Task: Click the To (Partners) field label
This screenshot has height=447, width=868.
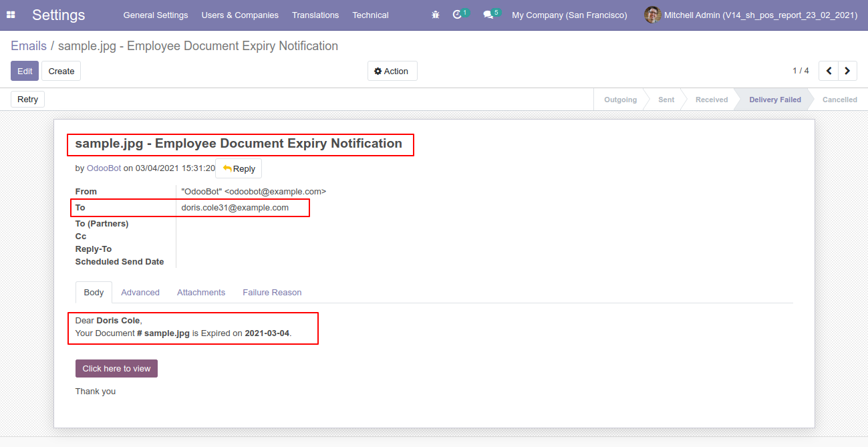Action: [102, 224]
